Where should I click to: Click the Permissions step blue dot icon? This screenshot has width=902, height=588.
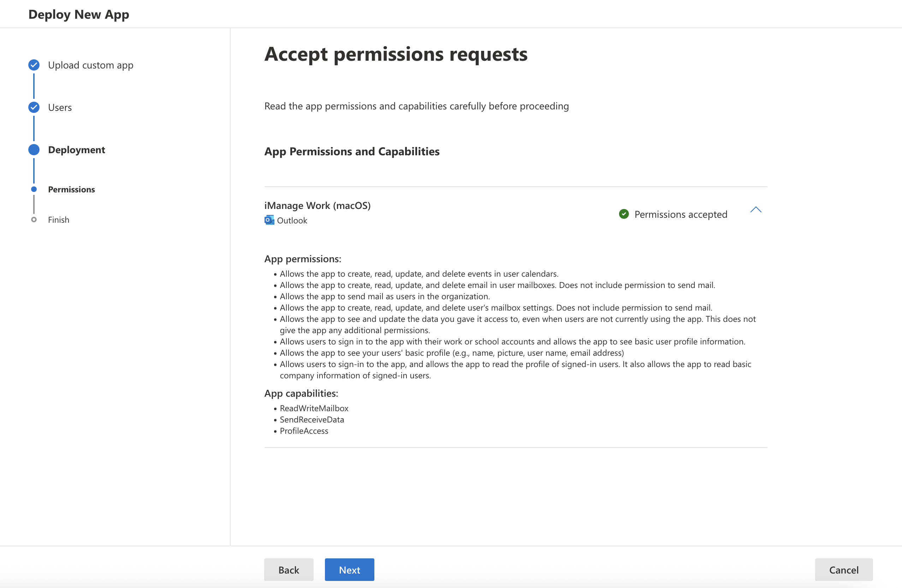(34, 190)
